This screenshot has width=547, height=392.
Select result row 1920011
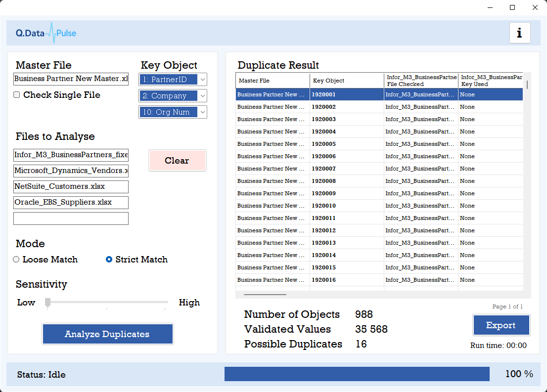(379, 218)
